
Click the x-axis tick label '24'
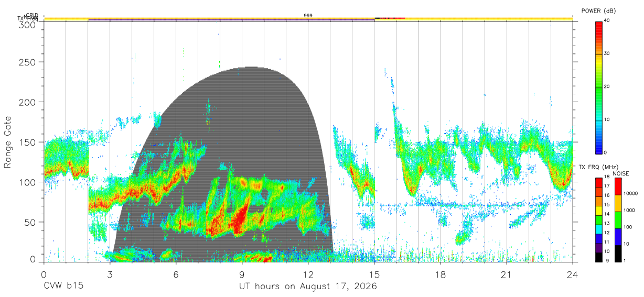pos(573,274)
